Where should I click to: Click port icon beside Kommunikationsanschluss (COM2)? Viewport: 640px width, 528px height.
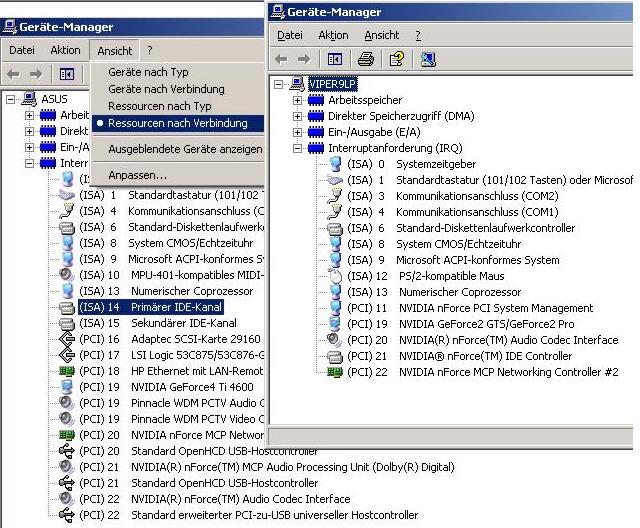pos(335,196)
